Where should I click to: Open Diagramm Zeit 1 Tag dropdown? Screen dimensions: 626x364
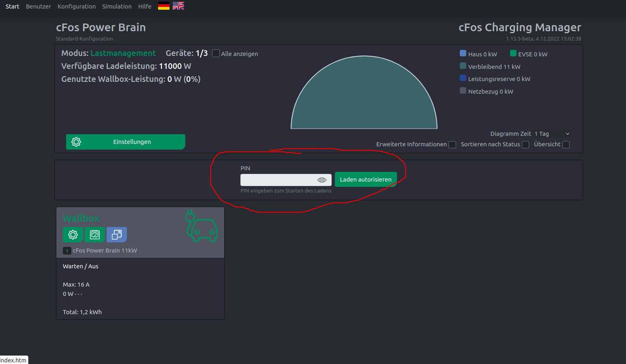[552, 134]
